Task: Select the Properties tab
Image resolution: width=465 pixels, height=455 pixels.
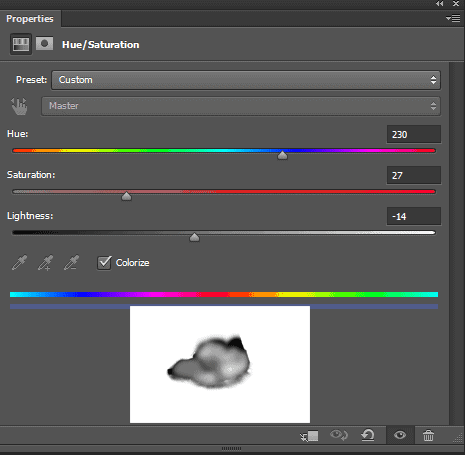Action: coord(30,19)
